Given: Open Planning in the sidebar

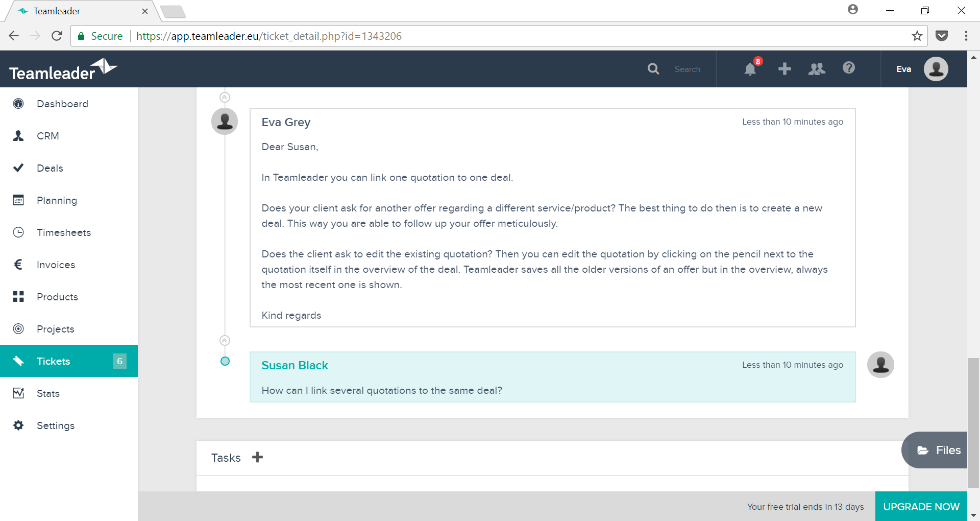Looking at the screenshot, I should 69,200.
